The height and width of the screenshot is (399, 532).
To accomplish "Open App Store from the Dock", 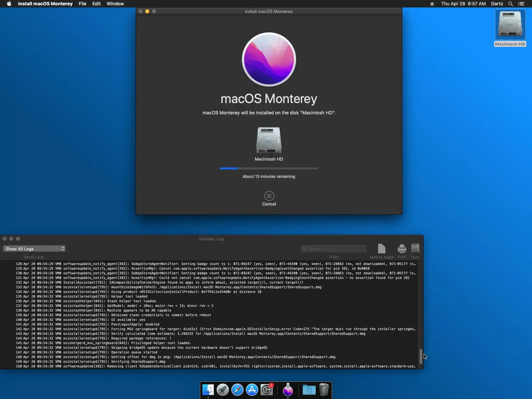I will [x=252, y=390].
